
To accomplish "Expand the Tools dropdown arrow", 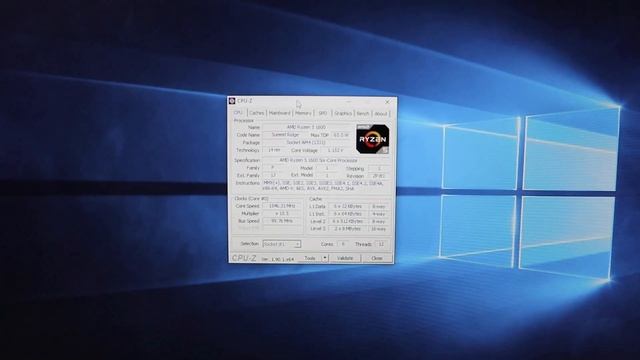I will (x=325, y=258).
